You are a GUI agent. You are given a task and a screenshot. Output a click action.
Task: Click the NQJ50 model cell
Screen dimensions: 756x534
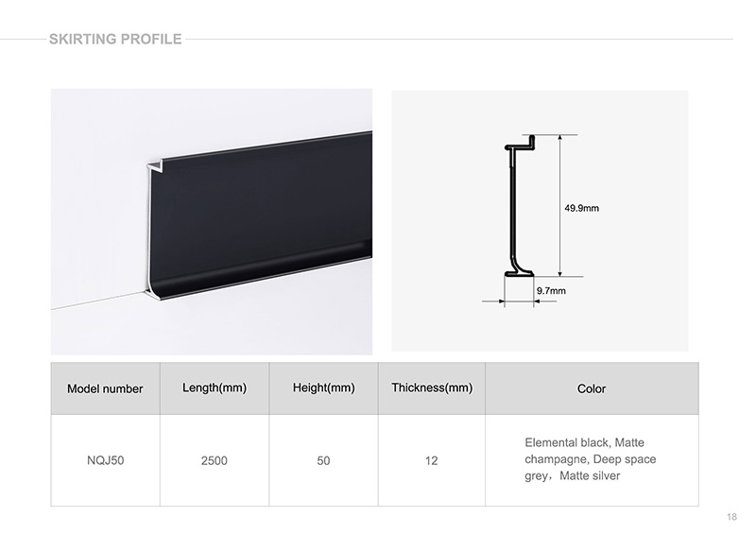105,460
